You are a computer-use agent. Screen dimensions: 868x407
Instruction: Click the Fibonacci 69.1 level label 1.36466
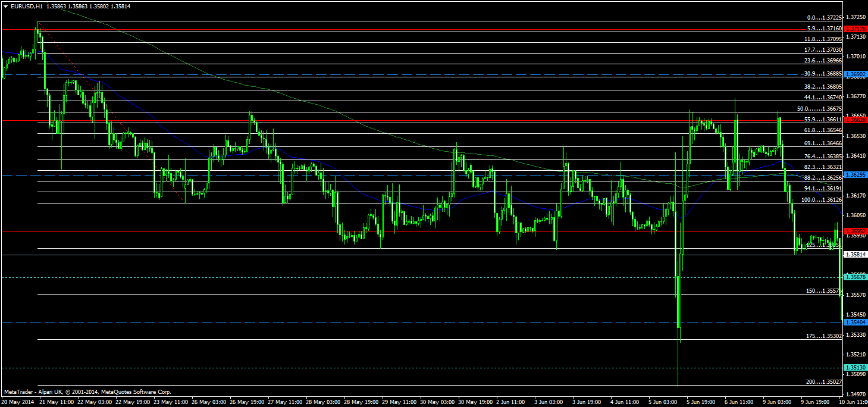[x=823, y=143]
